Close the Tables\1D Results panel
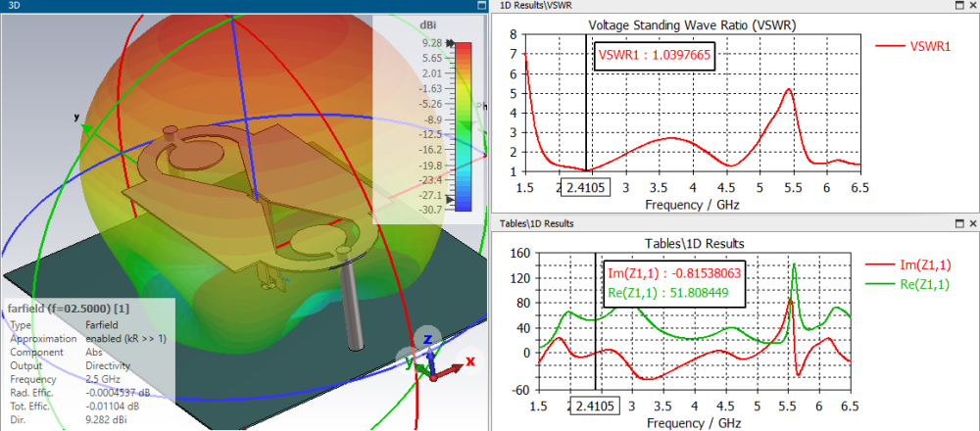980x431 pixels. tap(972, 223)
